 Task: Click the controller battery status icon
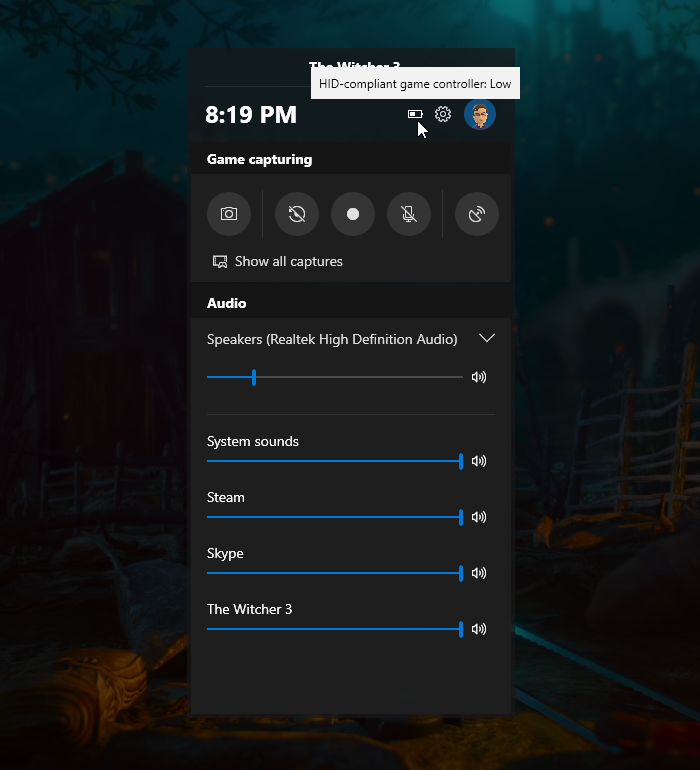(415, 114)
